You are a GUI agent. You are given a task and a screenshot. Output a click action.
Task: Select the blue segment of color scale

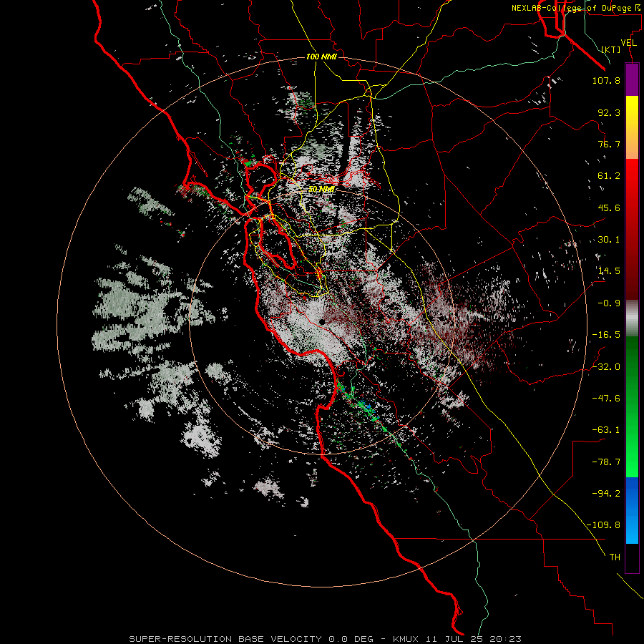coord(632,510)
